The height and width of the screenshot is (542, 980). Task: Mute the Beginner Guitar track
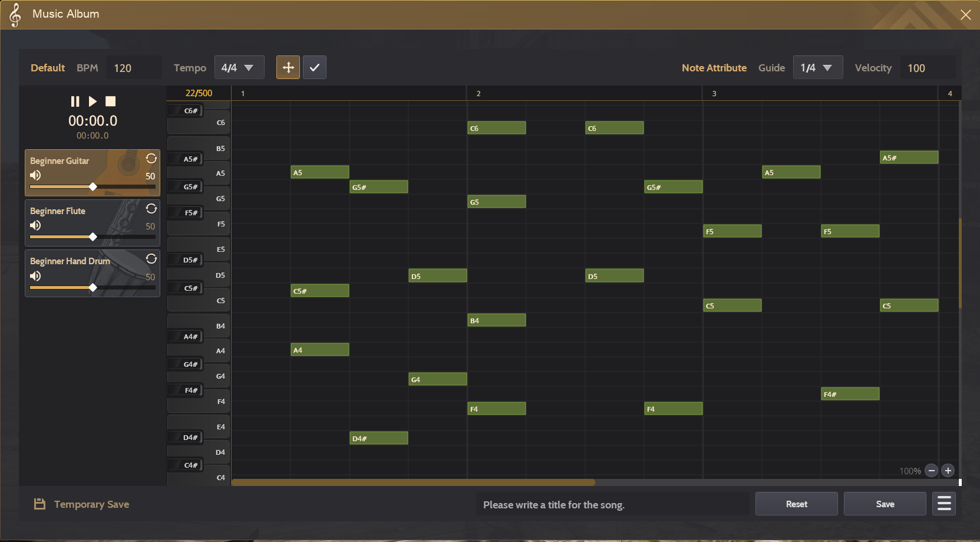(x=36, y=175)
